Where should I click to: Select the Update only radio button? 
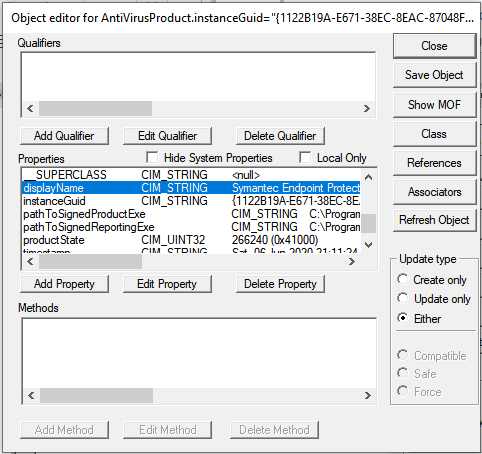coord(403,298)
